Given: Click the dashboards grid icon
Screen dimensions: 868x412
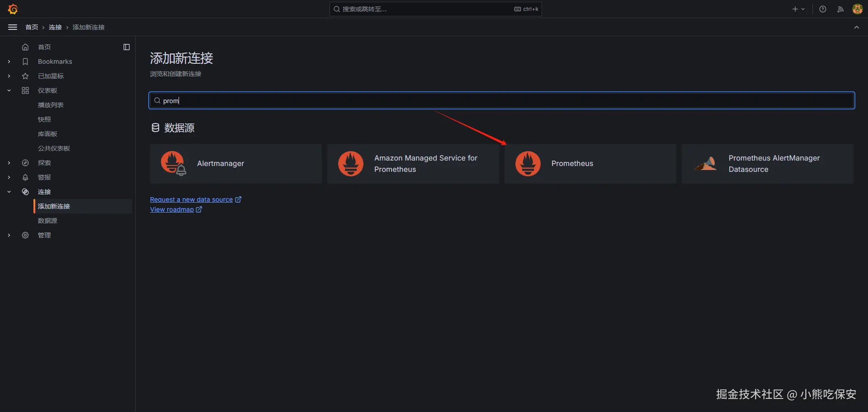Looking at the screenshot, I should (x=25, y=90).
